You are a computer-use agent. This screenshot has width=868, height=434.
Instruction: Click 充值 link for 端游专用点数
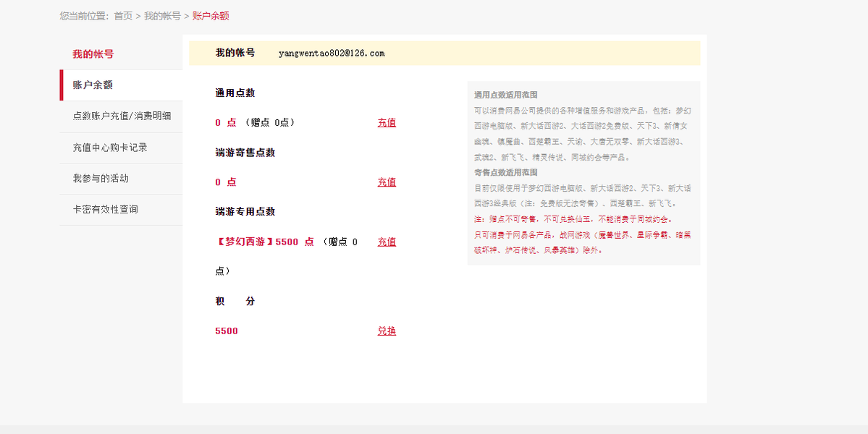point(387,242)
